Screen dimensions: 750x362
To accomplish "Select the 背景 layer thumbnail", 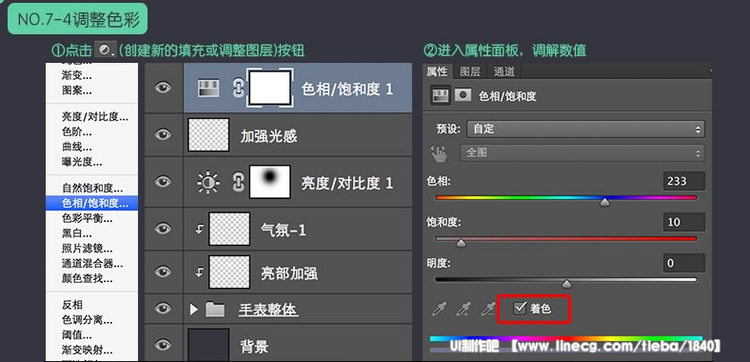I will (209, 344).
